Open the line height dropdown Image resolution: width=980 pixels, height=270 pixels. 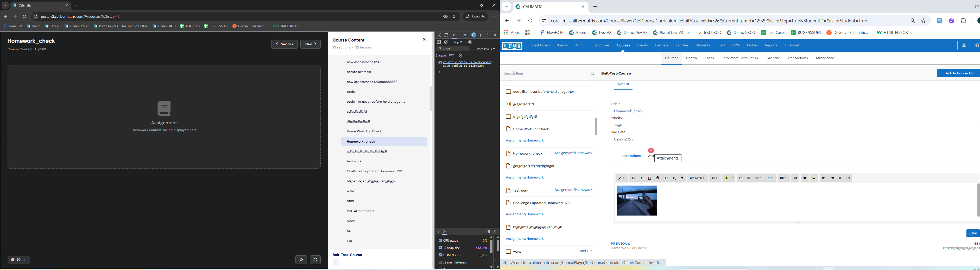[x=770, y=178]
